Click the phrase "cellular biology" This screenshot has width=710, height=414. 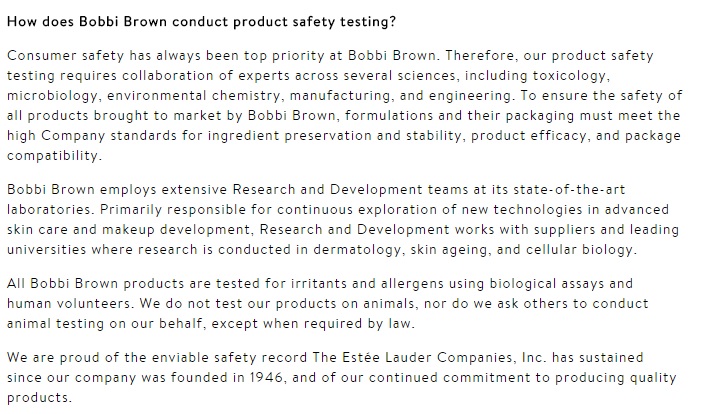click(579, 250)
